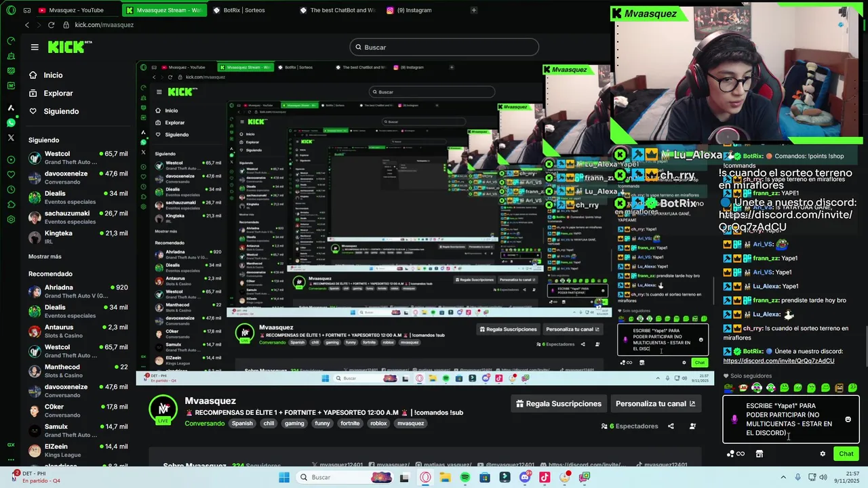The image size is (868, 488).
Task: Open bookmarks heart icon in browser sidebar
Action: point(11,175)
